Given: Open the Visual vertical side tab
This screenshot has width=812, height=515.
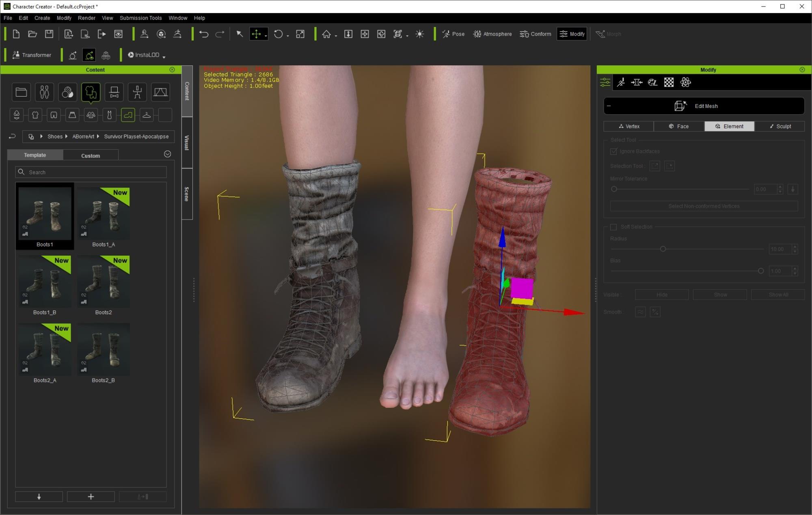Looking at the screenshot, I should coord(187,143).
